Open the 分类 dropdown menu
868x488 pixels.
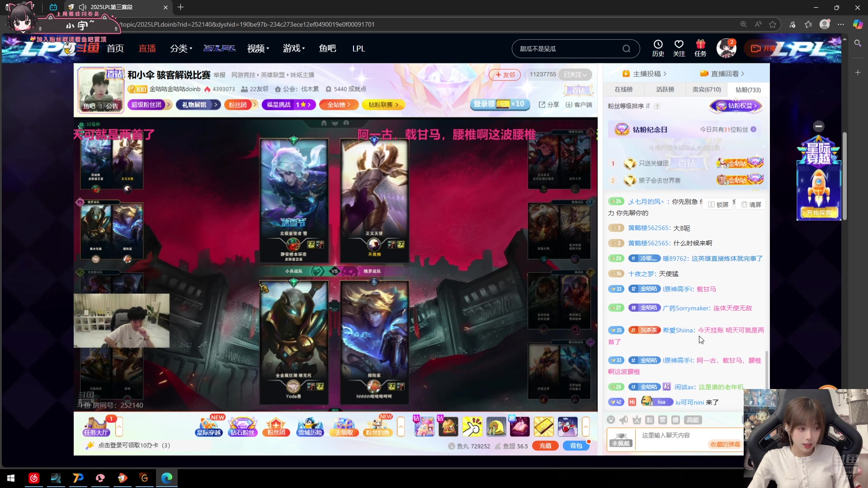tap(181, 48)
